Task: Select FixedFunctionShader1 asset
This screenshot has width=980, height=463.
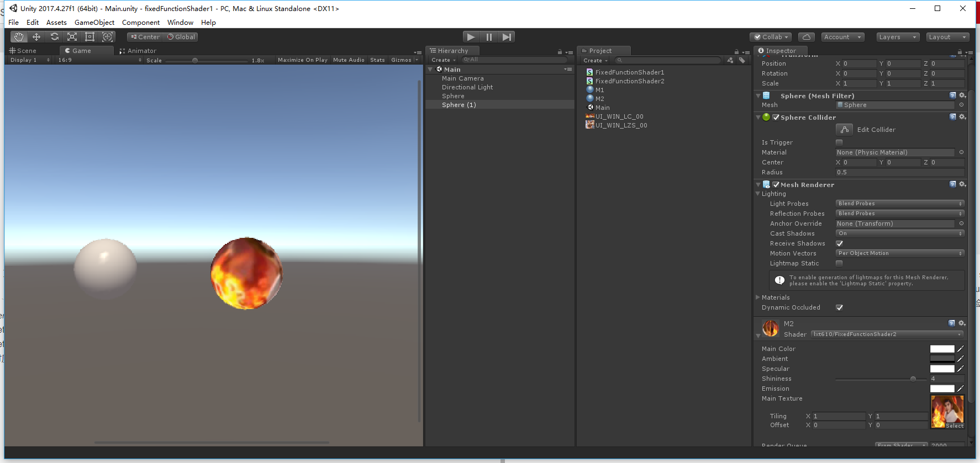Action: point(625,72)
